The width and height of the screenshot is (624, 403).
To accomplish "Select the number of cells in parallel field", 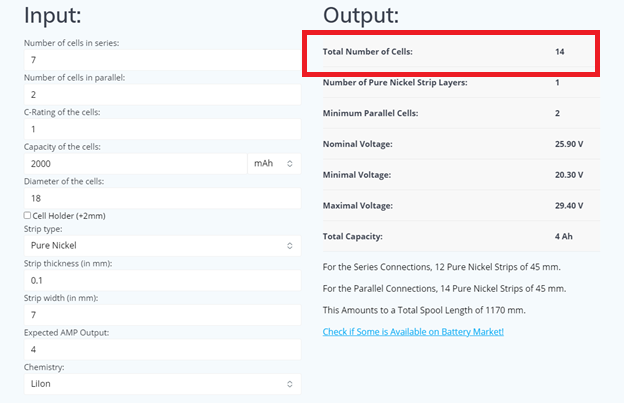I will [x=162, y=95].
